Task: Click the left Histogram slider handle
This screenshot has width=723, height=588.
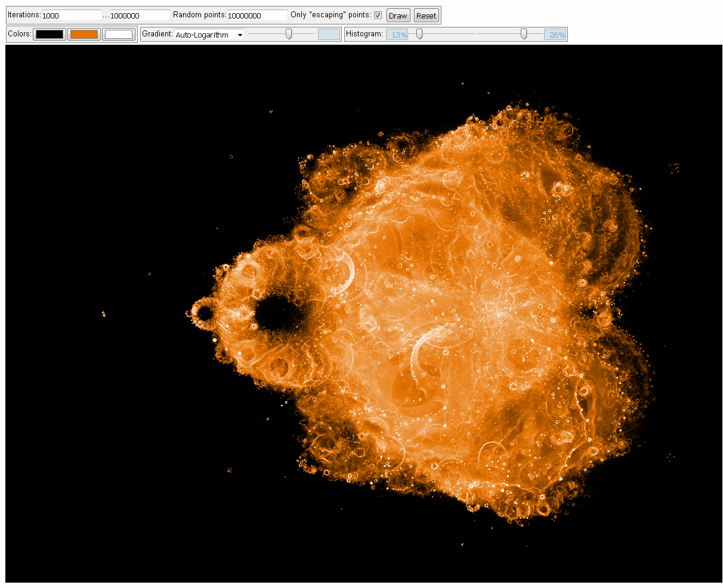Action: click(419, 35)
